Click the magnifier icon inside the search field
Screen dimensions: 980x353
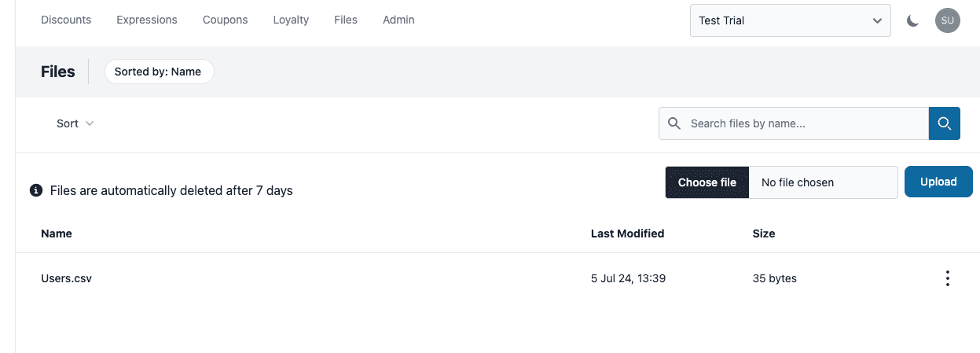(674, 123)
